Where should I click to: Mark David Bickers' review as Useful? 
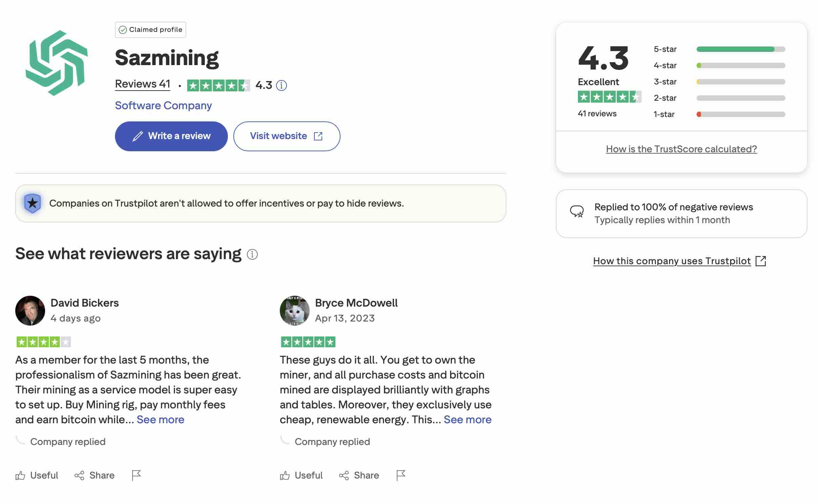point(37,475)
